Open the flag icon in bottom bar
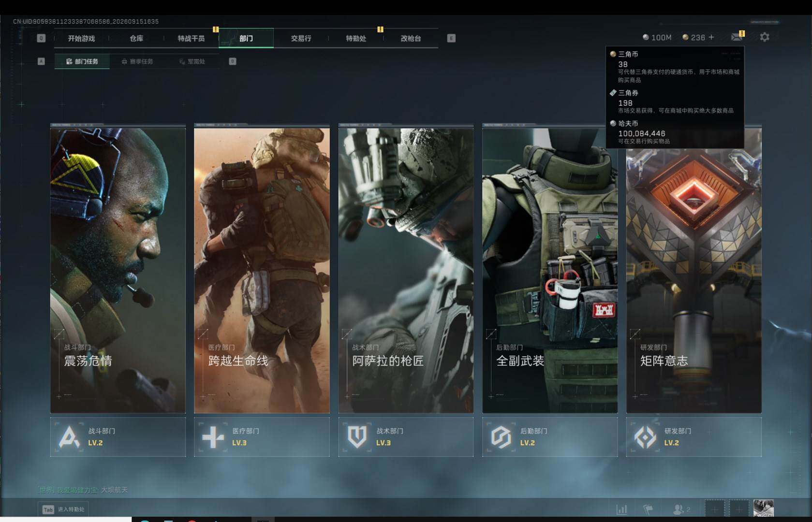 coord(648,509)
